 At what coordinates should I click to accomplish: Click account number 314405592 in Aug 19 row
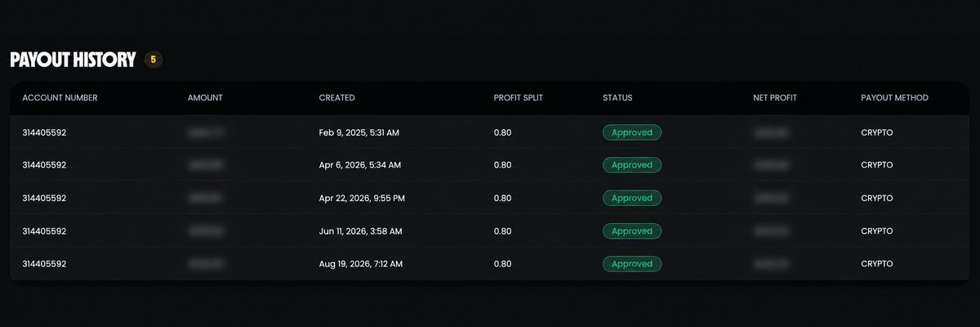pyautogui.click(x=44, y=264)
